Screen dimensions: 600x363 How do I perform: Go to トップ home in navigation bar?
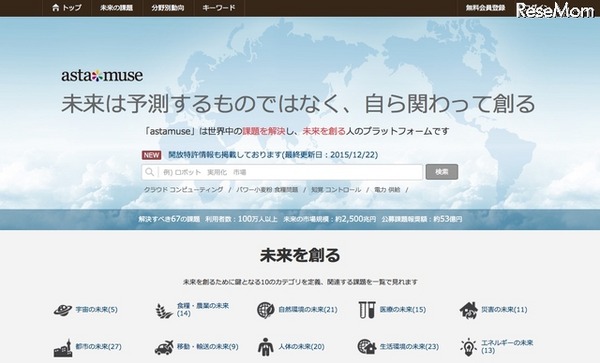67,8
